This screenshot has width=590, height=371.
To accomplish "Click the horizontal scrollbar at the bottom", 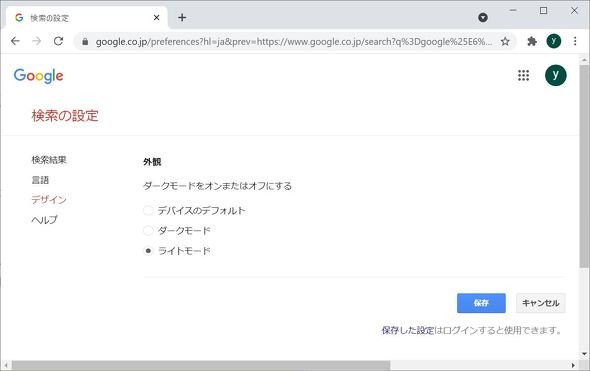I will coord(201,365).
